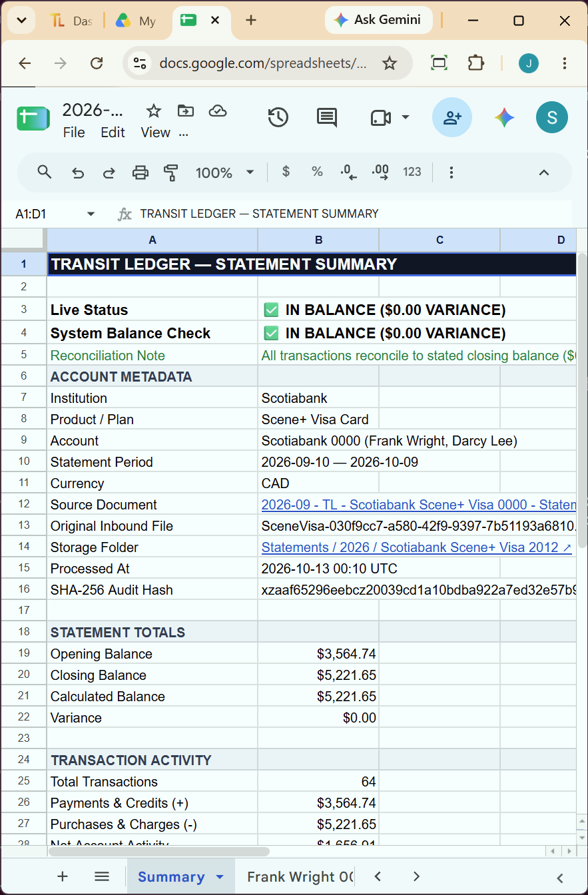Share the spreadsheet with people
The height and width of the screenshot is (895, 588).
(452, 118)
